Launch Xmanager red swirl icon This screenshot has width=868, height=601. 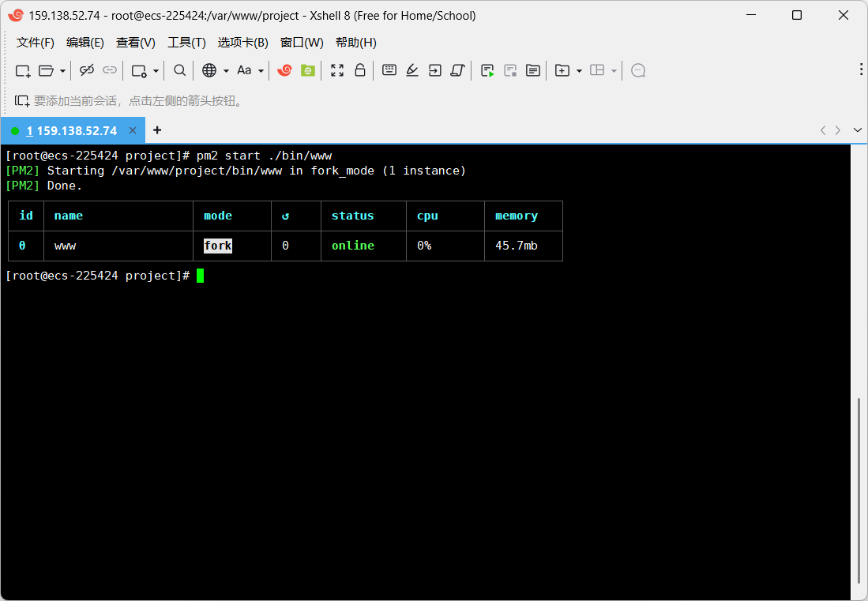[284, 70]
